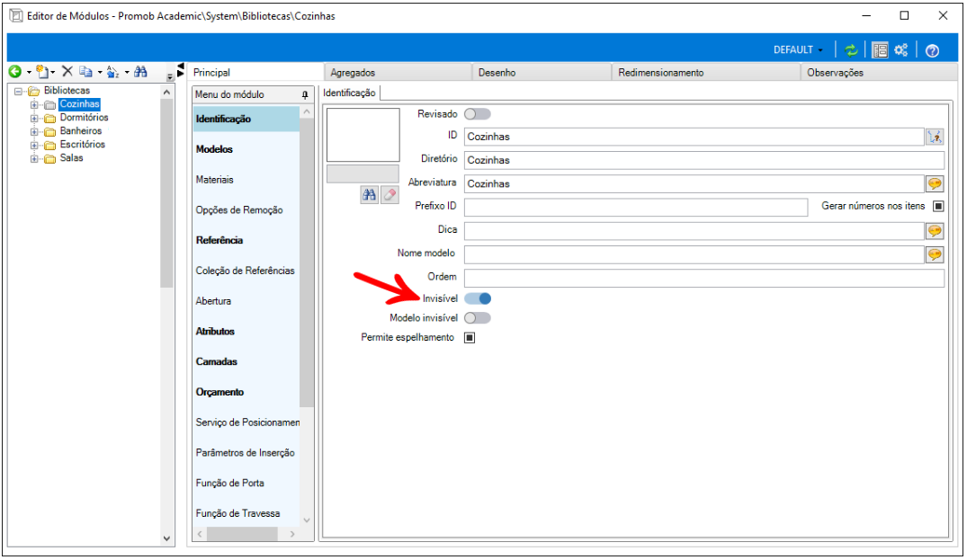
Task: Click the delete X icon in tree toolbar
Action: 67,72
